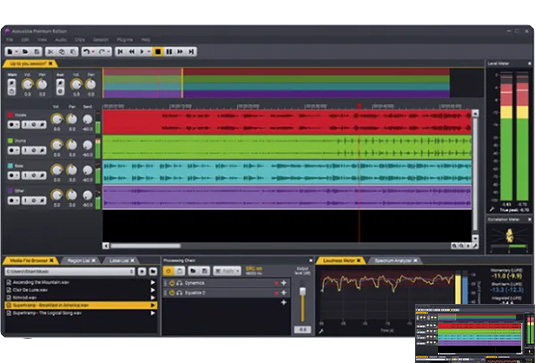Viewport: 535px width, 363px height.
Task: Jump to end with skip-to-end button
Action: pyautogui.click(x=191, y=52)
